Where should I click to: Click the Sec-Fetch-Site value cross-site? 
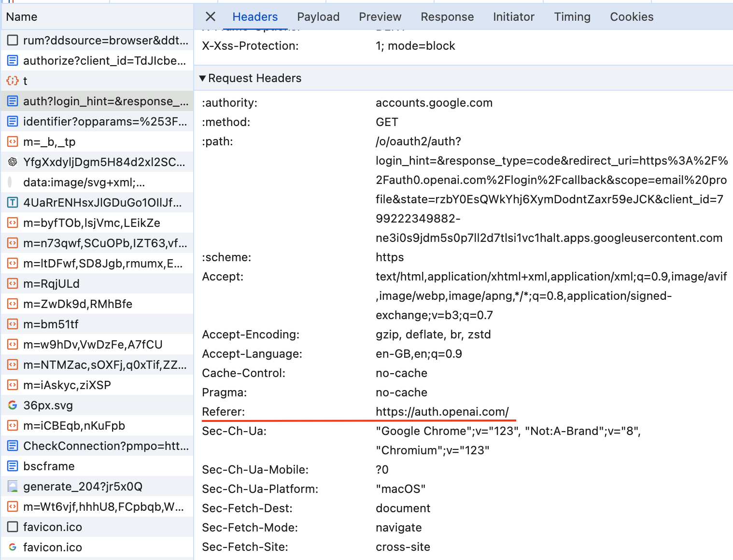(403, 547)
